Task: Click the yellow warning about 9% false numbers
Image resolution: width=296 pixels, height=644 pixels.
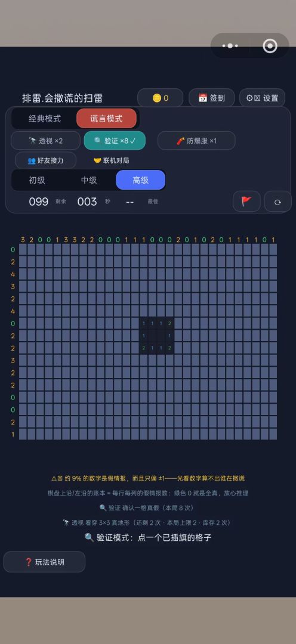Action: [148, 478]
